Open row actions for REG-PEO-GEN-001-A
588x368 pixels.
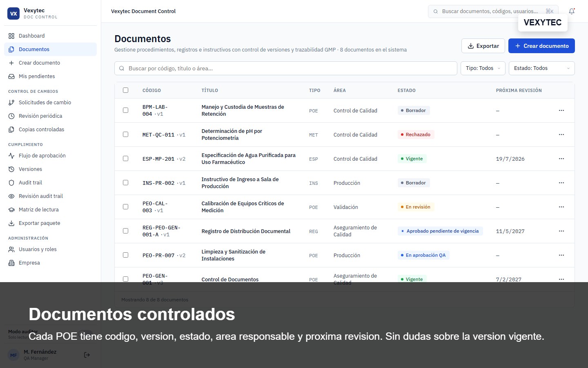coord(561,231)
